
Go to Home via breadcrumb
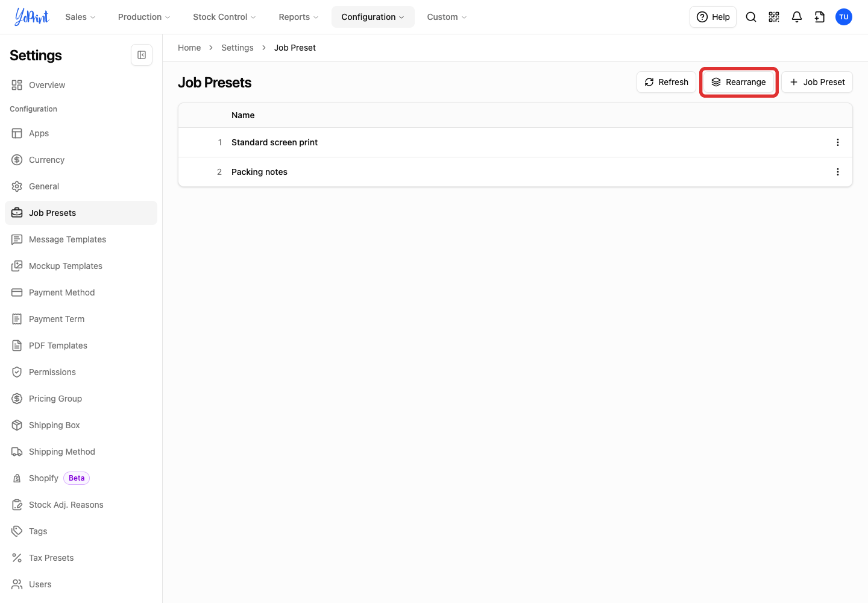pyautogui.click(x=189, y=48)
